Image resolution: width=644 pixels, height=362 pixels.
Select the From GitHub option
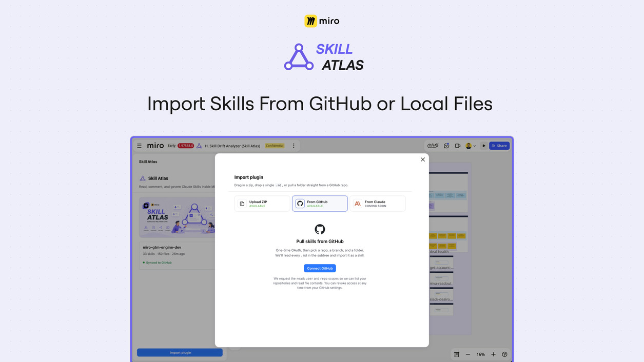(x=320, y=204)
